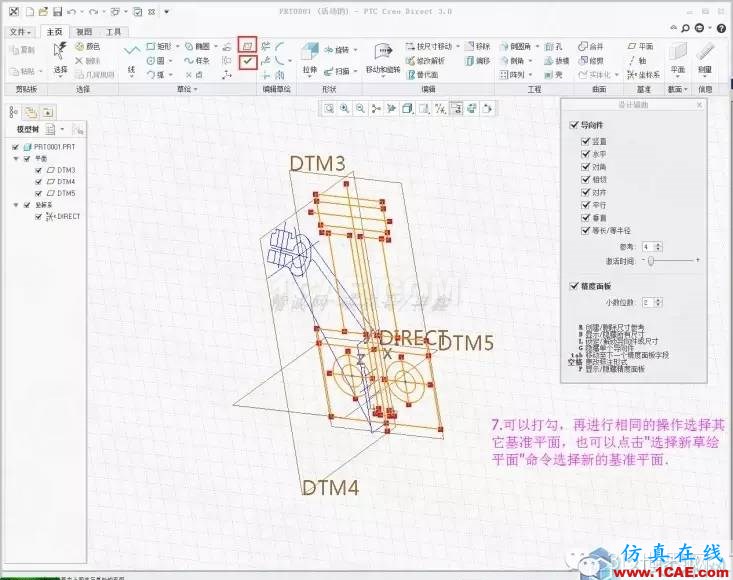The image size is (733, 580).
Task: Open the 文件 (File) menu dropdown
Action: point(20,32)
